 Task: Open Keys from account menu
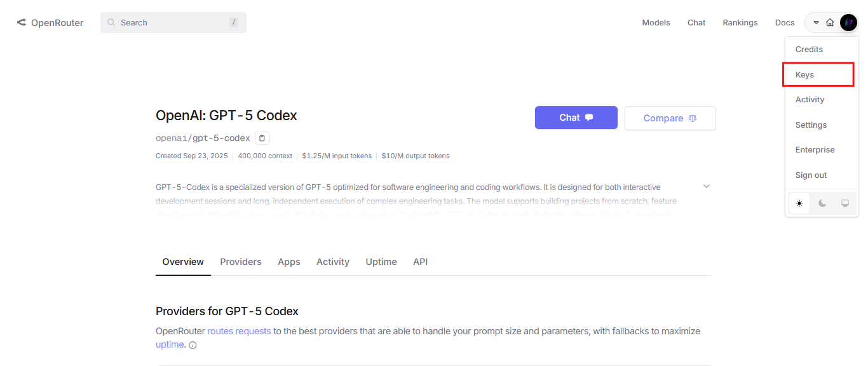tap(818, 74)
